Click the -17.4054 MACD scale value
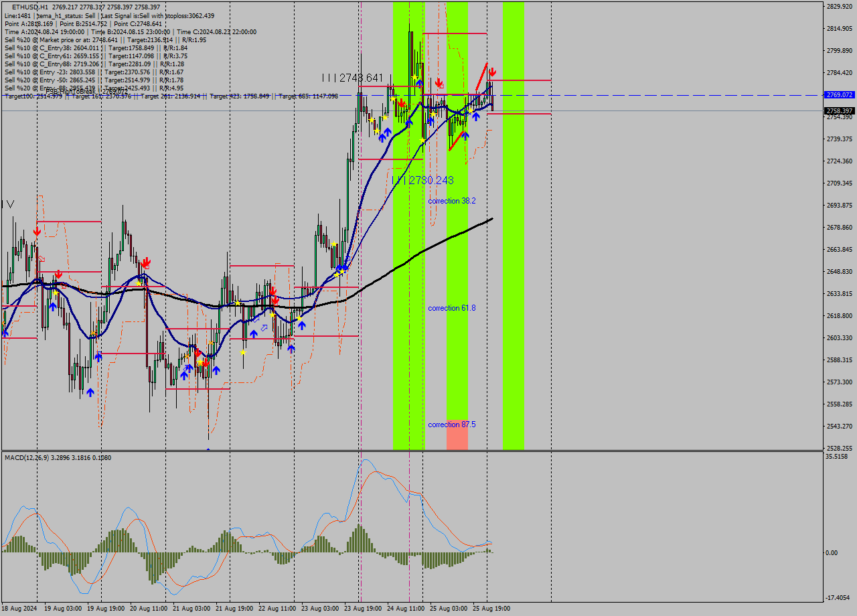Screen dimensions: 857x616 pos(837,597)
